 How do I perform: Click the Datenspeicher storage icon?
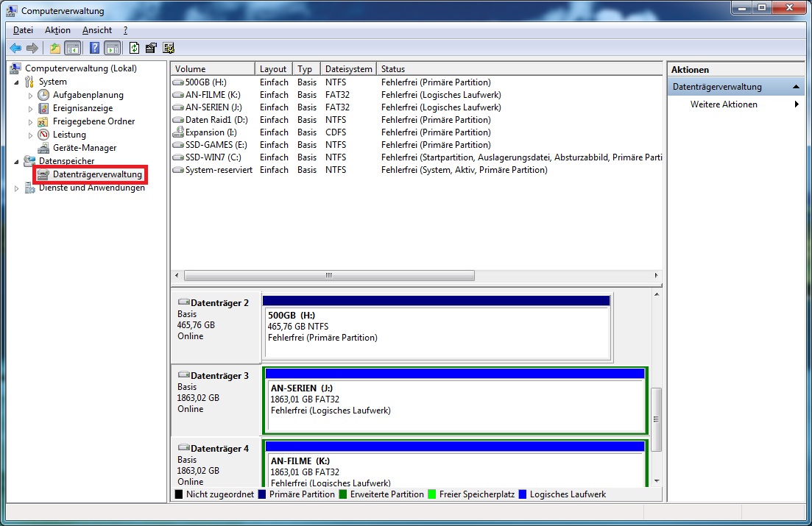(29, 160)
